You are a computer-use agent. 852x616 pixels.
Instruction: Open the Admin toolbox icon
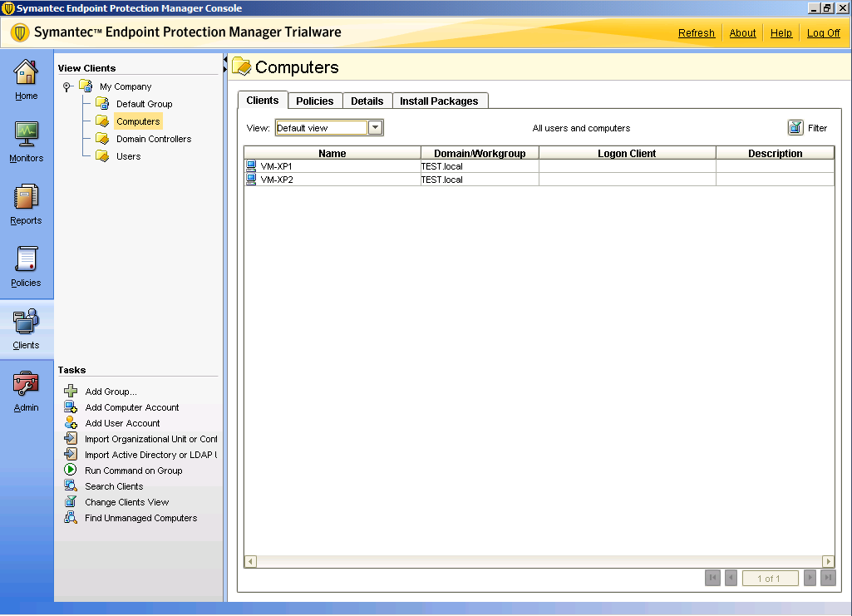point(26,383)
